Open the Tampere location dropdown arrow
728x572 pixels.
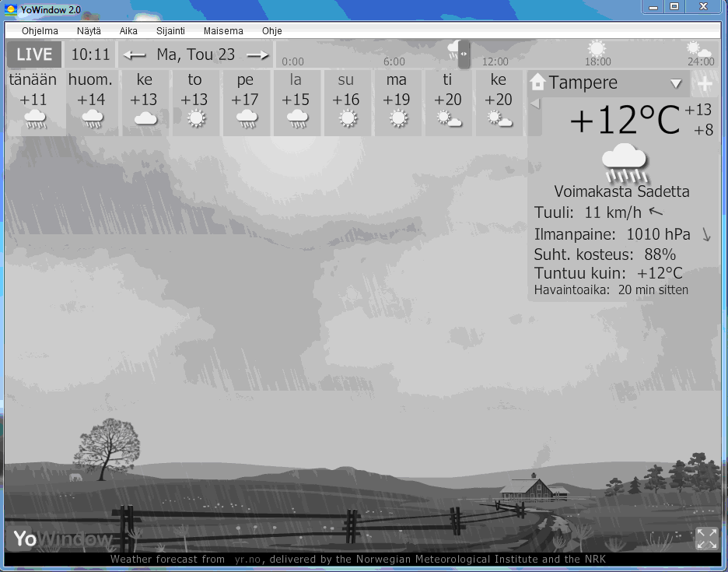tap(676, 83)
